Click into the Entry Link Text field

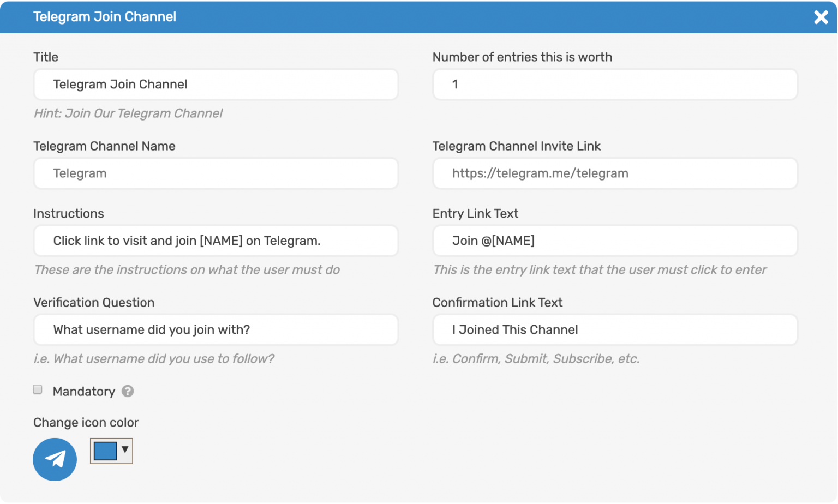click(x=615, y=241)
